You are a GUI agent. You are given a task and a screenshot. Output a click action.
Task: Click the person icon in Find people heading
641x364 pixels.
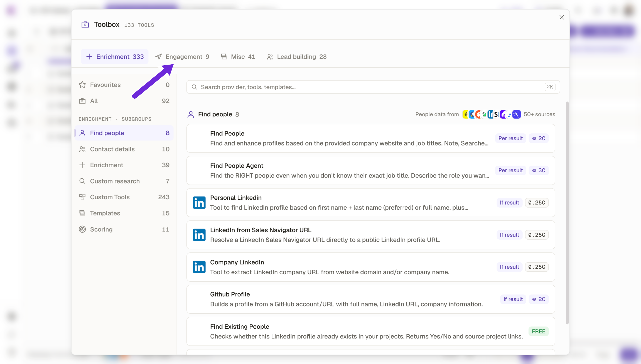tap(191, 114)
